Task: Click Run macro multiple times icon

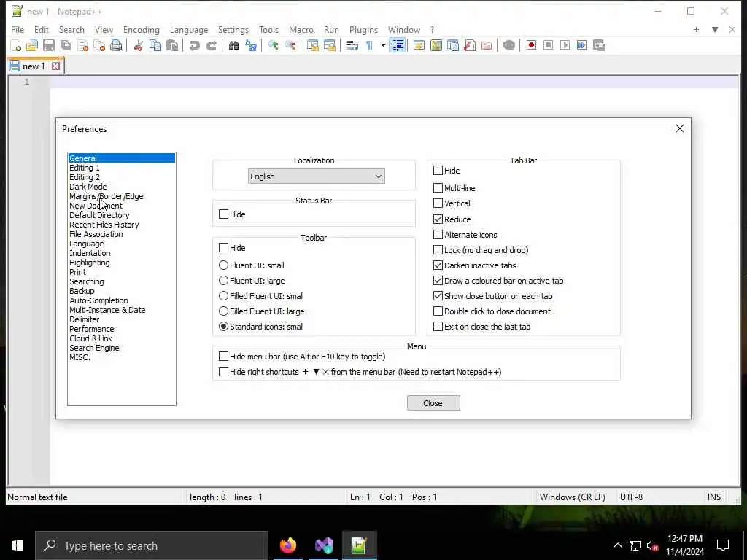Action: tap(581, 45)
